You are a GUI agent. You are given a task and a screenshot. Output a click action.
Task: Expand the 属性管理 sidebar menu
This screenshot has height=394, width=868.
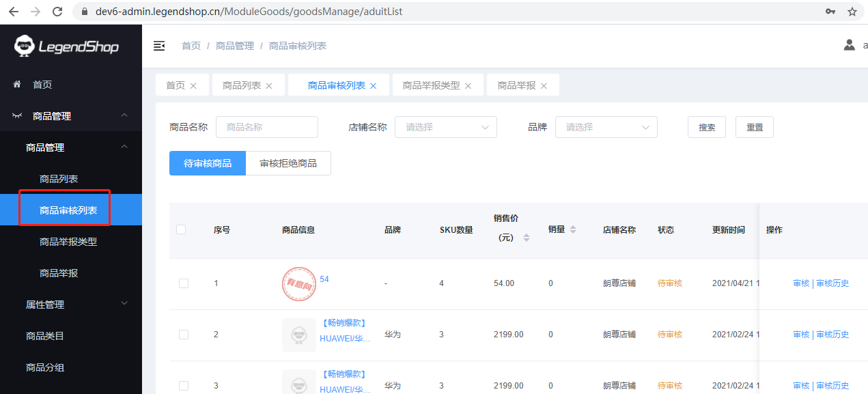71,305
